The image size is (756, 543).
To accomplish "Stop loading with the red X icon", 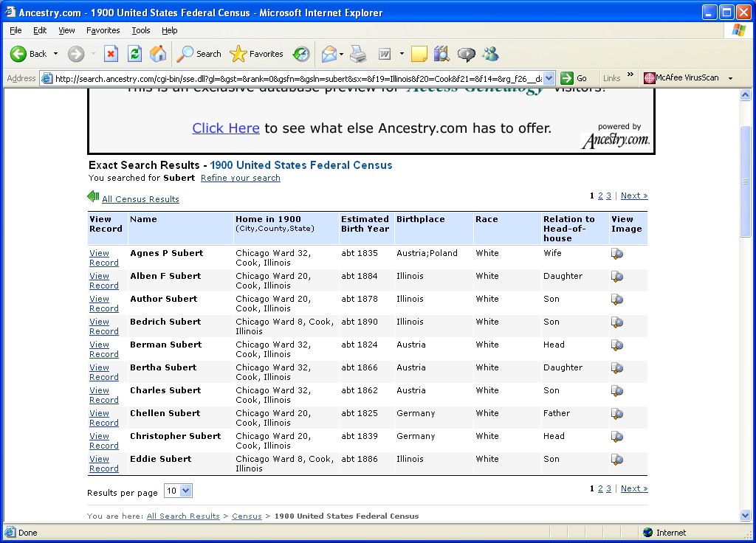I will (x=111, y=54).
